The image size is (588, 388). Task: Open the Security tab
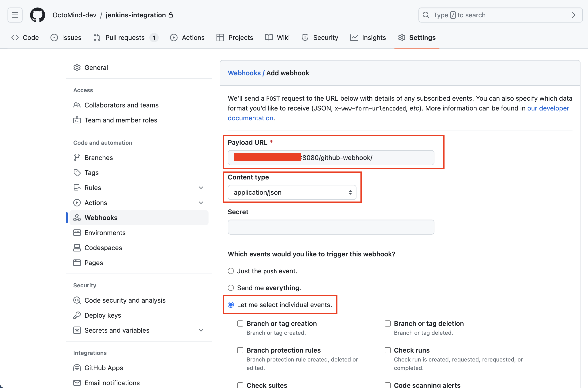[326, 37]
